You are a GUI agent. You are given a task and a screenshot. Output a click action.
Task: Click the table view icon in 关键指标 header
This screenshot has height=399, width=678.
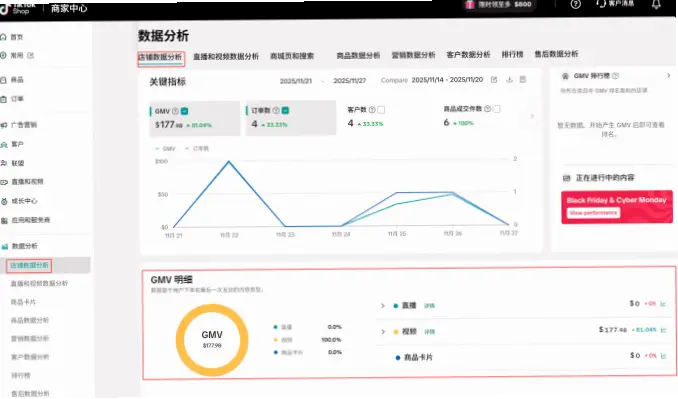pyautogui.click(x=523, y=80)
